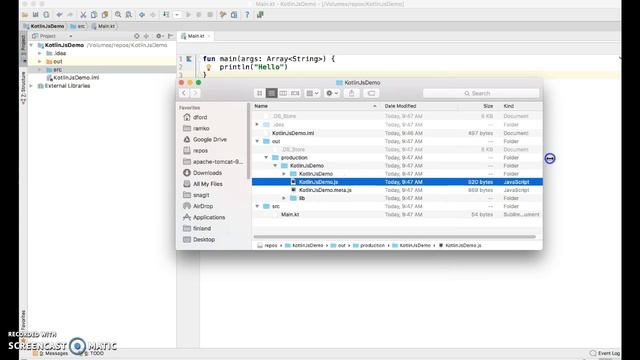Screen dimensions: 640x360
Task: Open the Finder action gear menu
Action: coord(332,93)
